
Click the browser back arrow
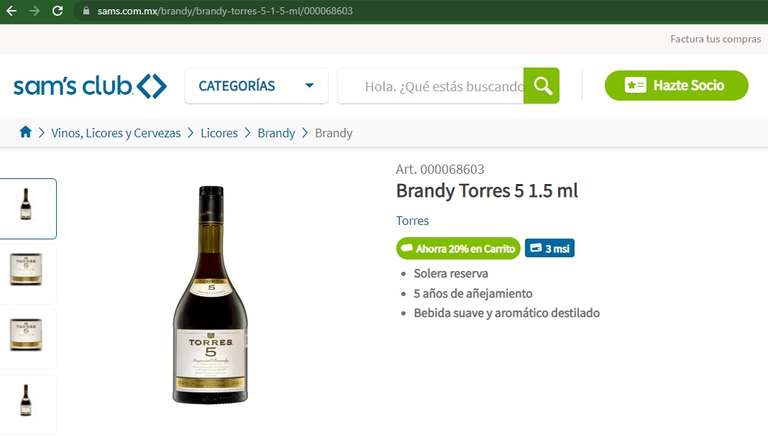pyautogui.click(x=11, y=11)
